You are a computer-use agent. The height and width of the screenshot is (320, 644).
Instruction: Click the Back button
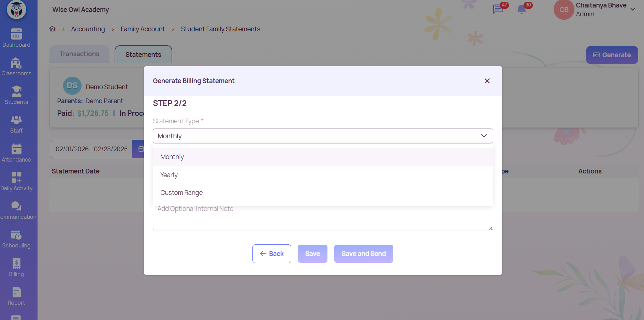272,254
